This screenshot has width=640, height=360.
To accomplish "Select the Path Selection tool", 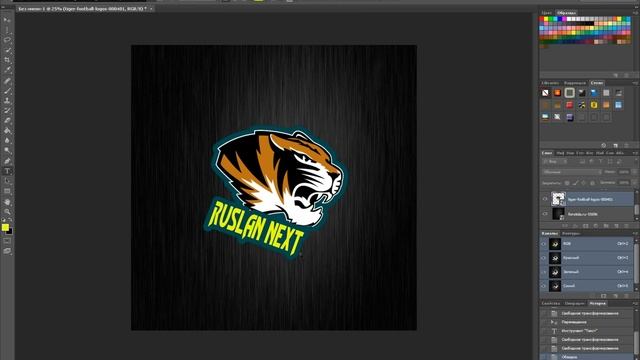I will (x=7, y=181).
